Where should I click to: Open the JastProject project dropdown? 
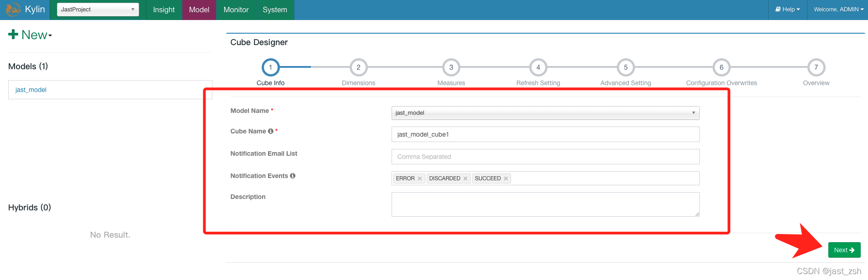98,10
